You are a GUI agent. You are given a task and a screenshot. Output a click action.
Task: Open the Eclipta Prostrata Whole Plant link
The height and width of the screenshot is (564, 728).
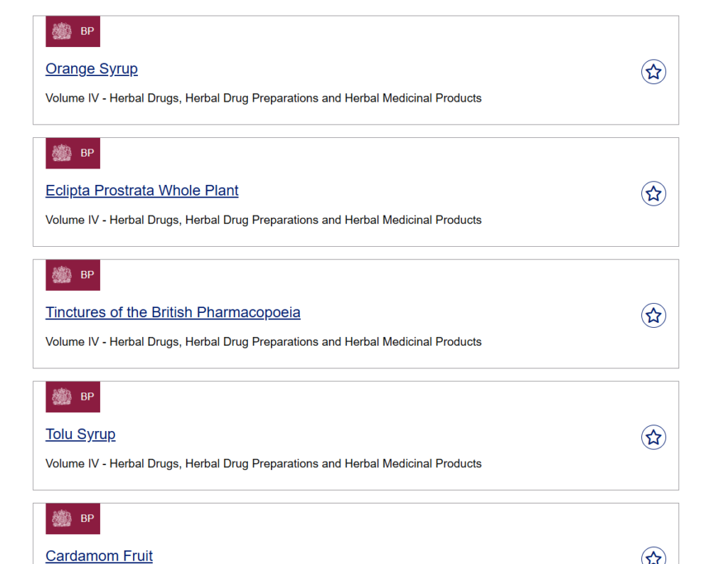pyautogui.click(x=142, y=191)
